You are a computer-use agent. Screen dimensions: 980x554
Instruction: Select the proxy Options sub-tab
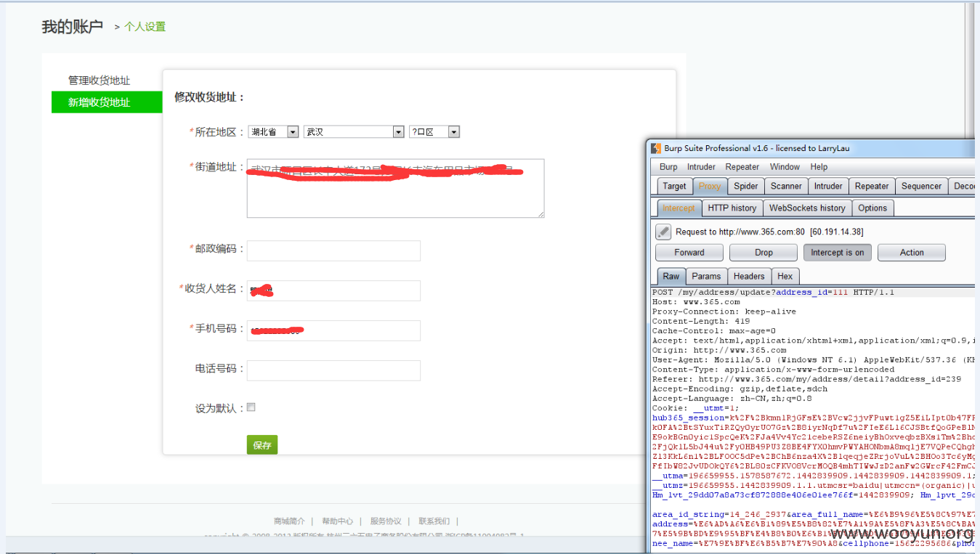click(872, 208)
